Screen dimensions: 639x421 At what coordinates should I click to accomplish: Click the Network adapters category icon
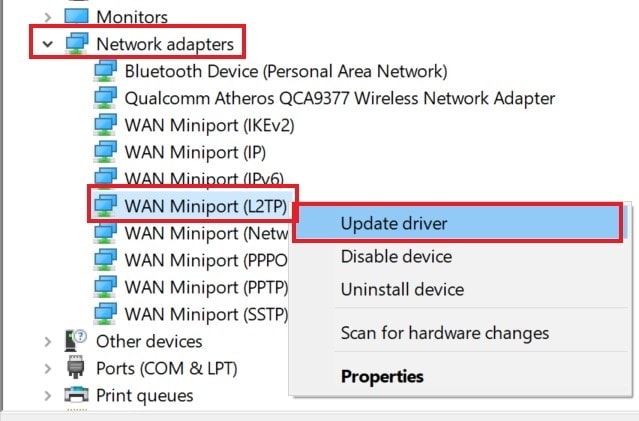[x=77, y=43]
